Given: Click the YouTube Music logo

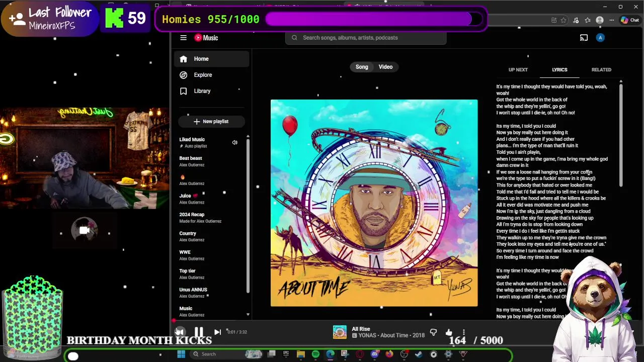Looking at the screenshot, I should [206, 38].
